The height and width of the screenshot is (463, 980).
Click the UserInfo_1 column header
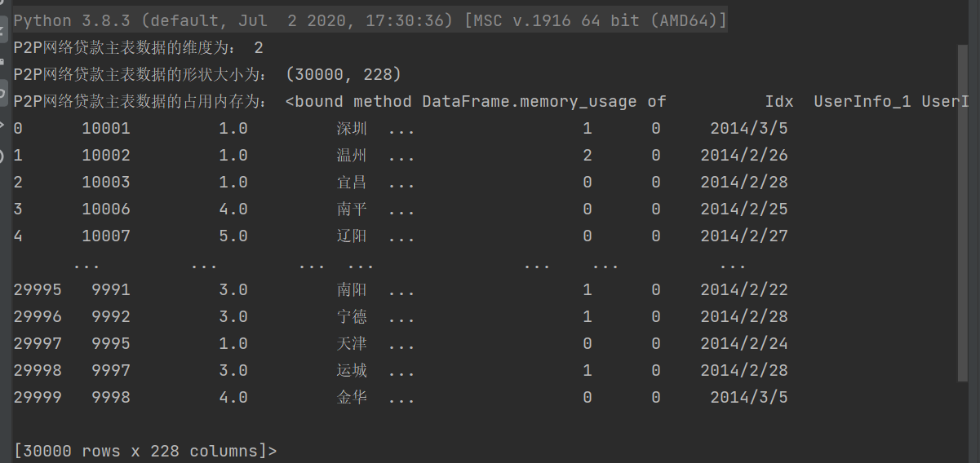(x=862, y=101)
